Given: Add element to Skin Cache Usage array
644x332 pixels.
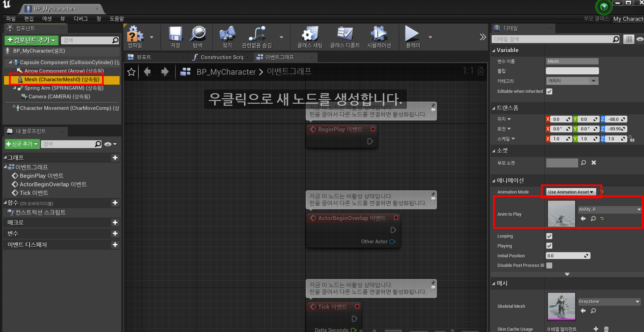Looking at the screenshot, I should pyautogui.click(x=596, y=329).
